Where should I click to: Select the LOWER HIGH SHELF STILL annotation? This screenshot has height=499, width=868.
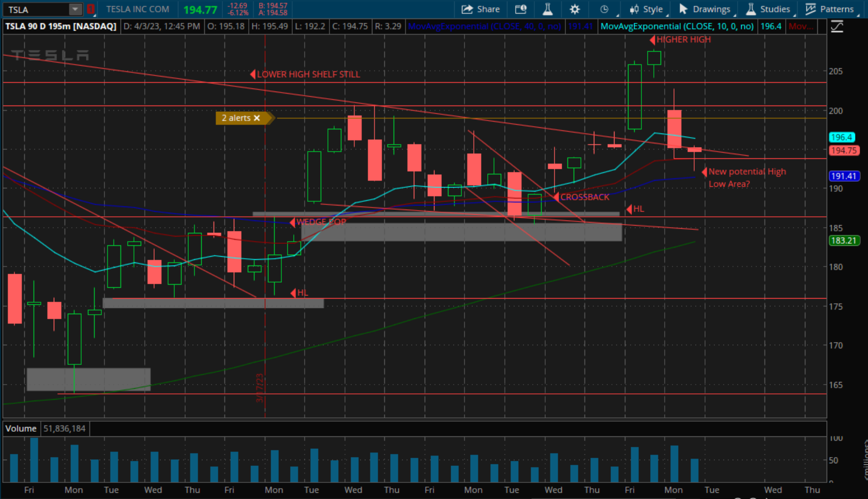308,75
